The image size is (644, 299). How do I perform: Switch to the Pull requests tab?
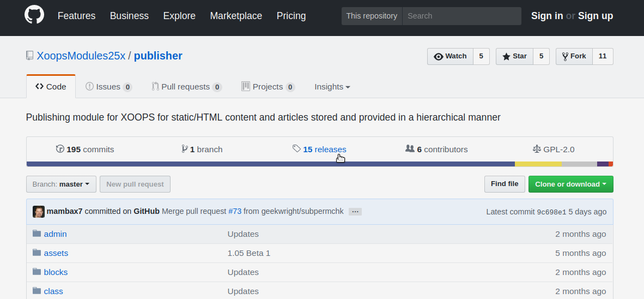click(x=187, y=87)
